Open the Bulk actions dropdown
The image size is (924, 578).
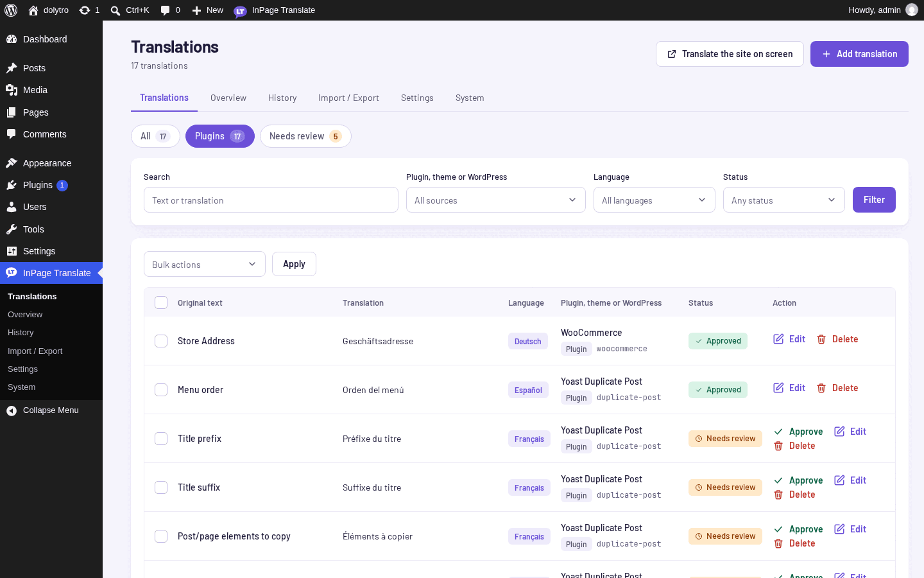(205, 264)
